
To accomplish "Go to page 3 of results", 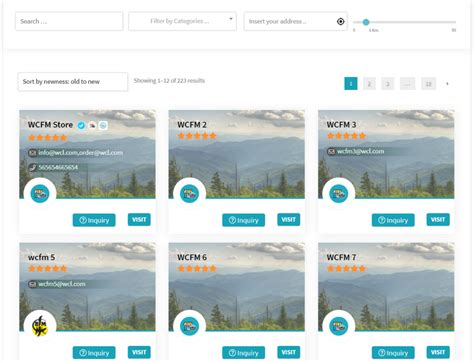I will click(388, 84).
